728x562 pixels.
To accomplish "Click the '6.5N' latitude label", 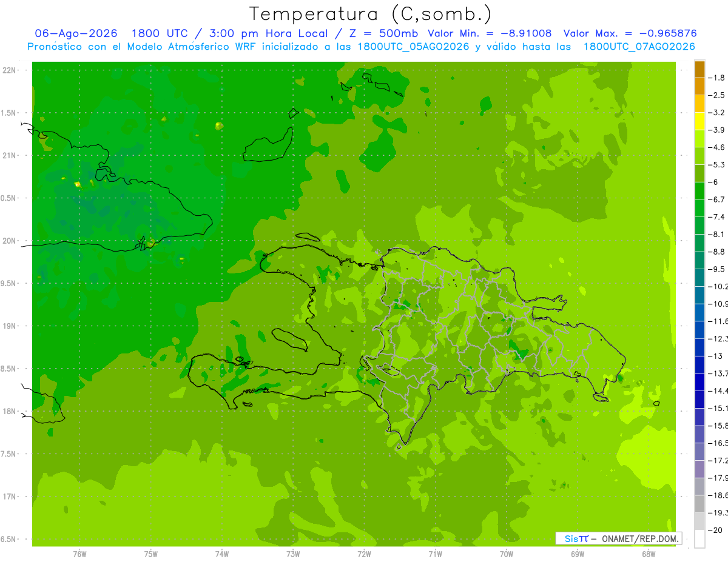I will [8, 539].
